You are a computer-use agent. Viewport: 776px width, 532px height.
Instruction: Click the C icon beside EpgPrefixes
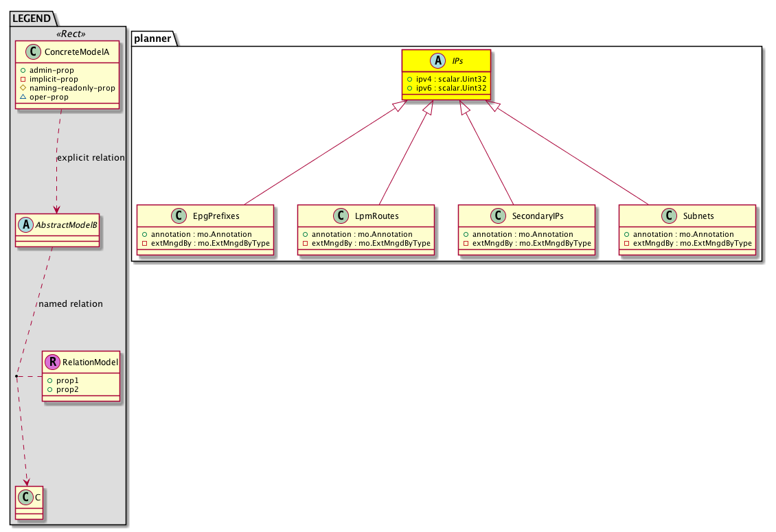(179, 216)
